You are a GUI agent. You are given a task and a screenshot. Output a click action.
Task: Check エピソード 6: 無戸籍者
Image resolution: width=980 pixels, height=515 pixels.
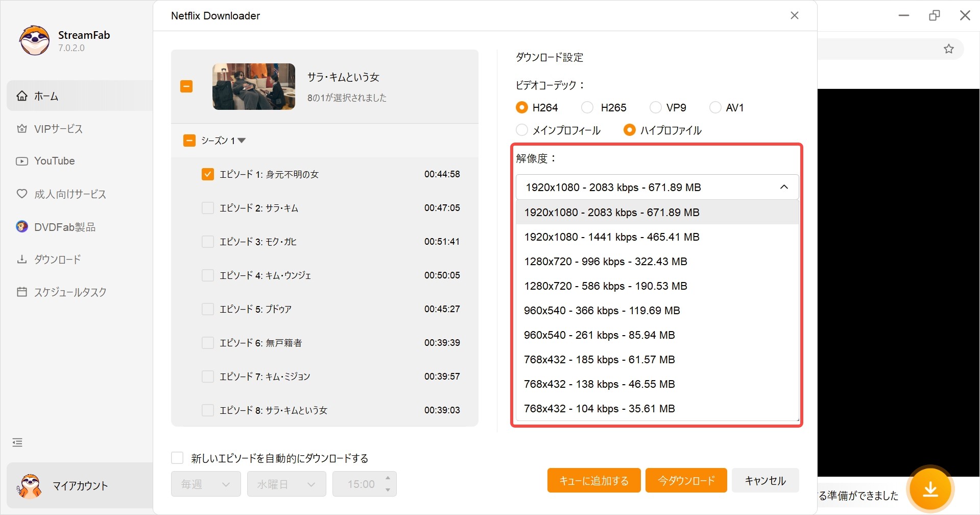[x=207, y=343]
